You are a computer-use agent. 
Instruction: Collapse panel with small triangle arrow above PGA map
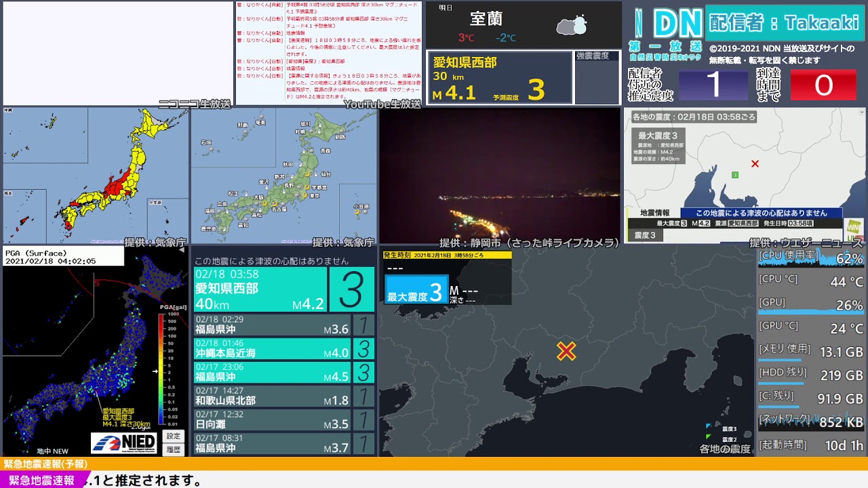[x=182, y=249]
